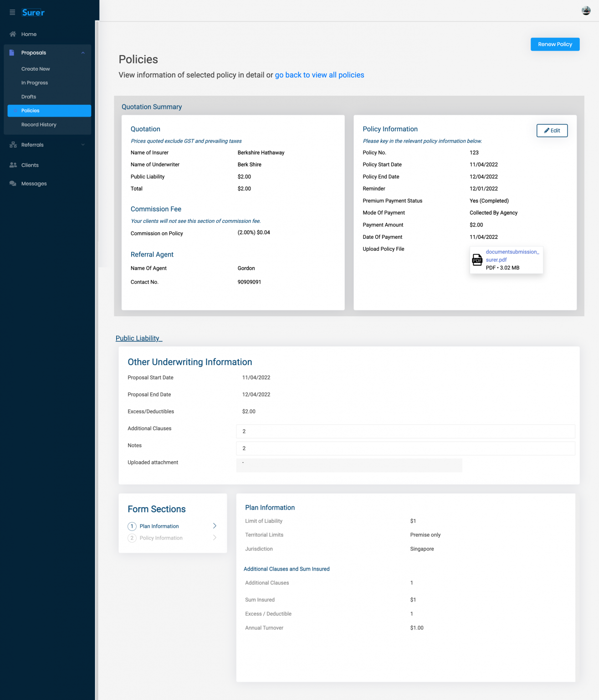Click the Surer logo
Screen dimensions: 599x700
coord(33,12)
